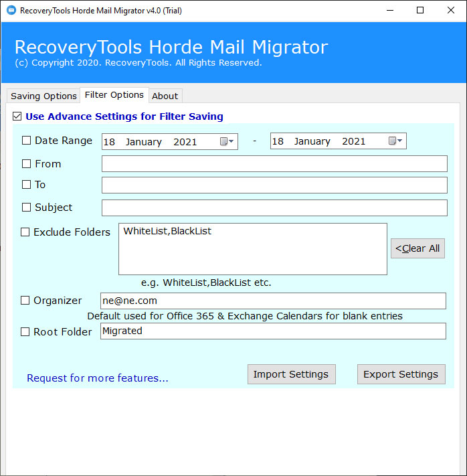Enable the Subject filter checkbox
Screen dimensions: 467x476
[x=26, y=208]
